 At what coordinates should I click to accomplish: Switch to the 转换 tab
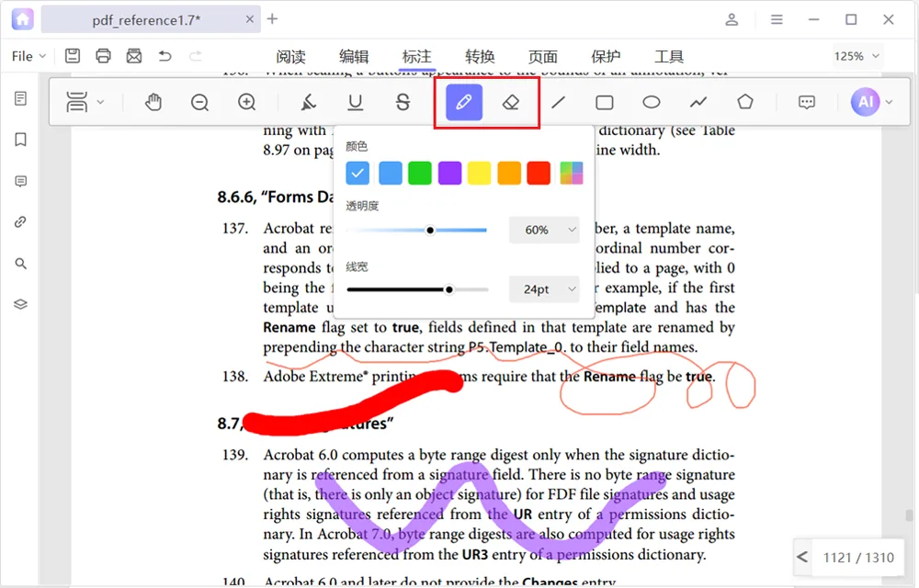click(480, 56)
